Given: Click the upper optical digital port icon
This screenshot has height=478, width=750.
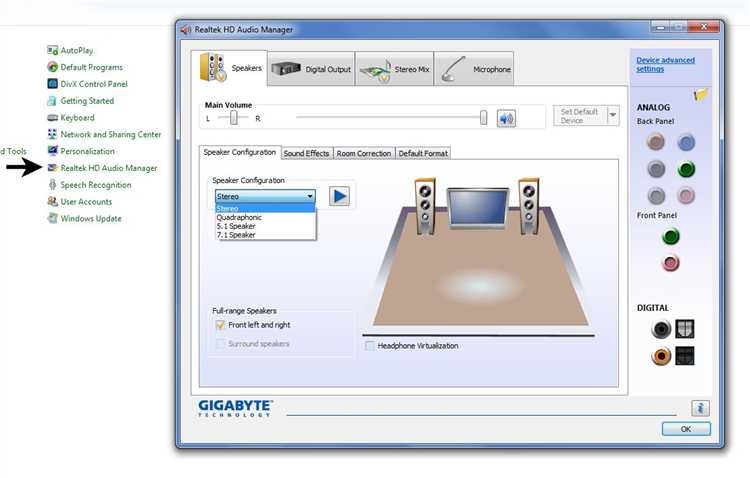Looking at the screenshot, I should pos(684,329).
